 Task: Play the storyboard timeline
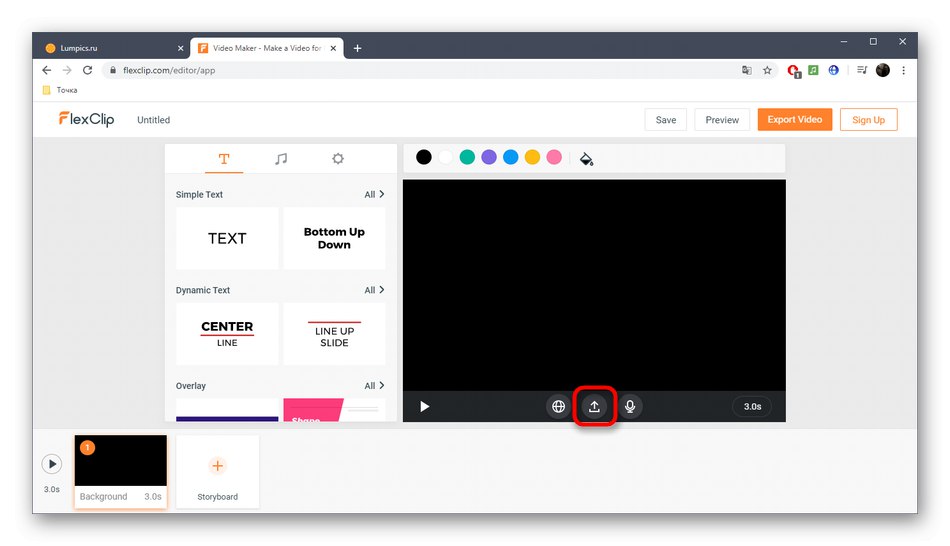(52, 464)
